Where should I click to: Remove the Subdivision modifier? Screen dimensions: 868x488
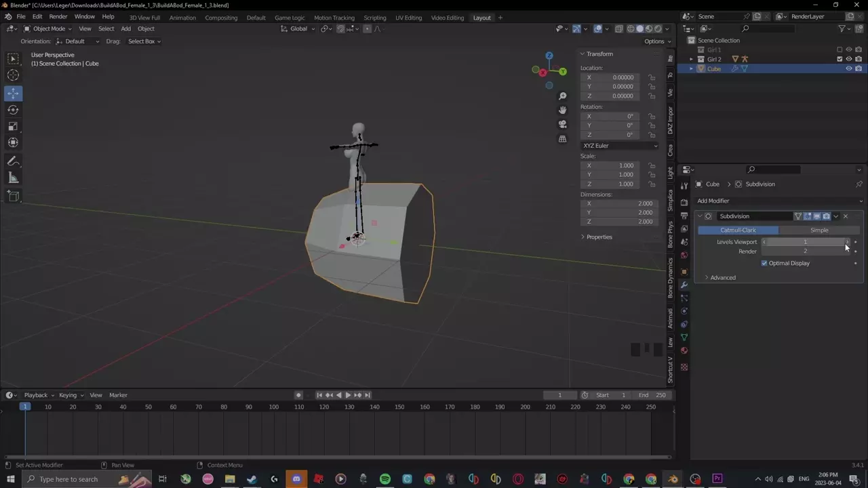coord(845,216)
